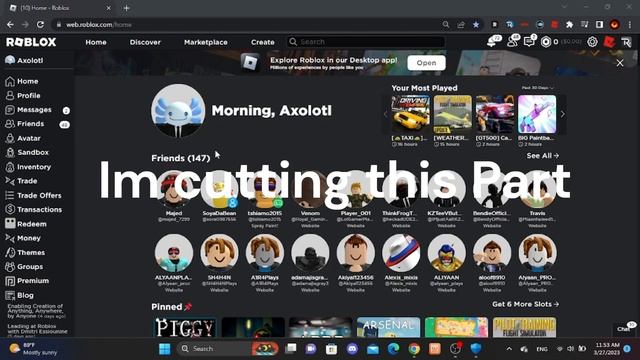Show hidden system tray icons
640x360 pixels.
pyautogui.click(x=509, y=349)
